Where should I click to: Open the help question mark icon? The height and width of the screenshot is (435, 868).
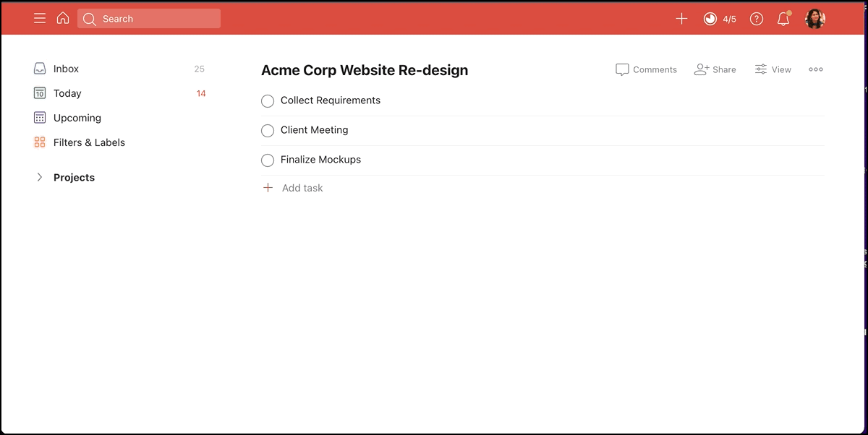757,19
